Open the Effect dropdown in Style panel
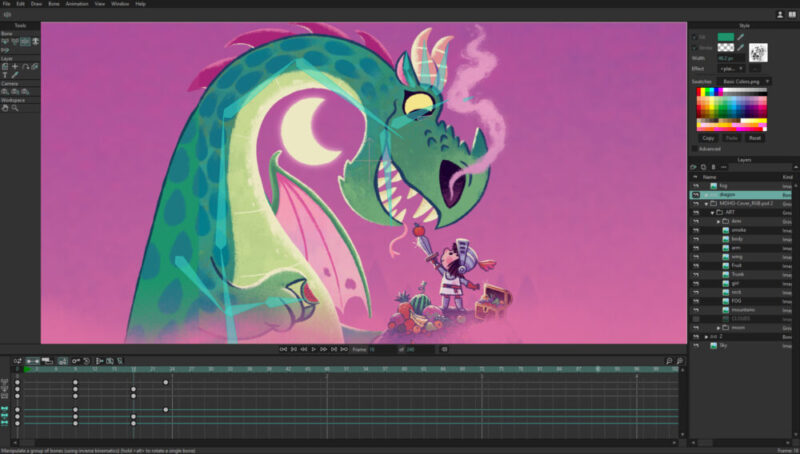 (x=731, y=68)
